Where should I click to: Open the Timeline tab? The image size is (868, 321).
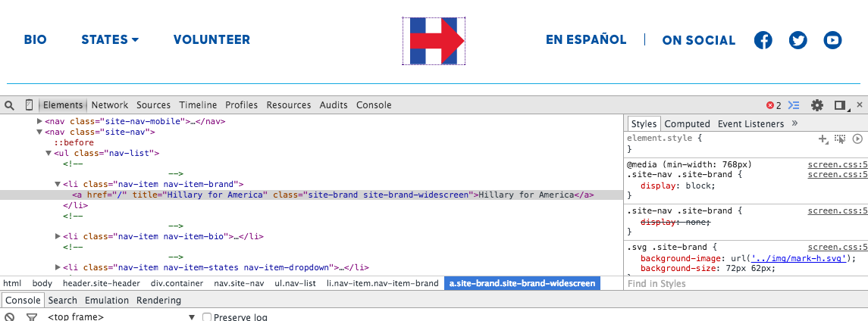tap(198, 105)
